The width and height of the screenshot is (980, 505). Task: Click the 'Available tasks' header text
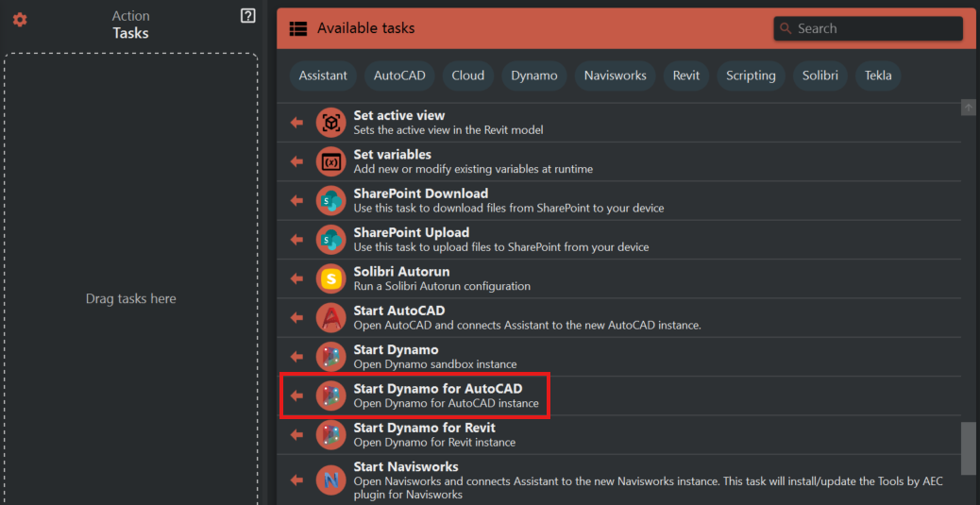click(365, 28)
